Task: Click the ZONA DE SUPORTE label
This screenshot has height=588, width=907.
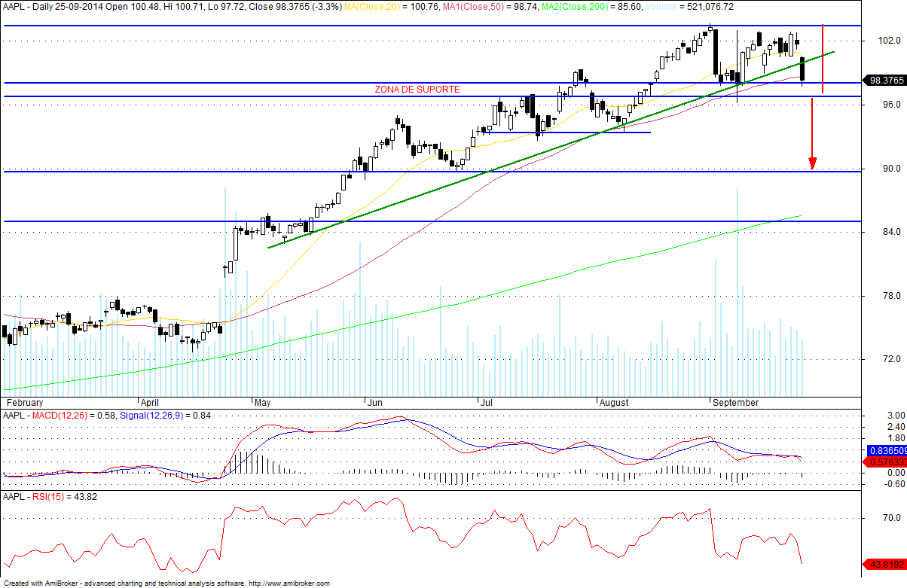Action: pos(417,89)
